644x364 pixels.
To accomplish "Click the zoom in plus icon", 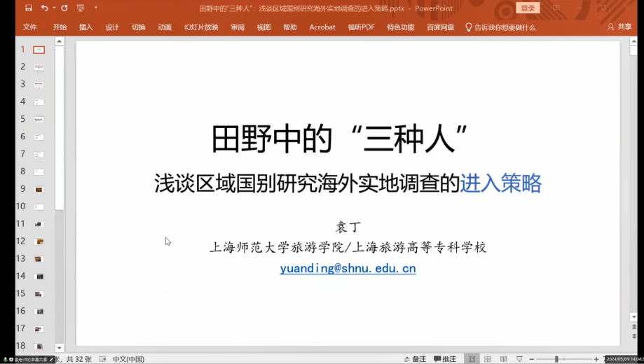I will point(596,359).
